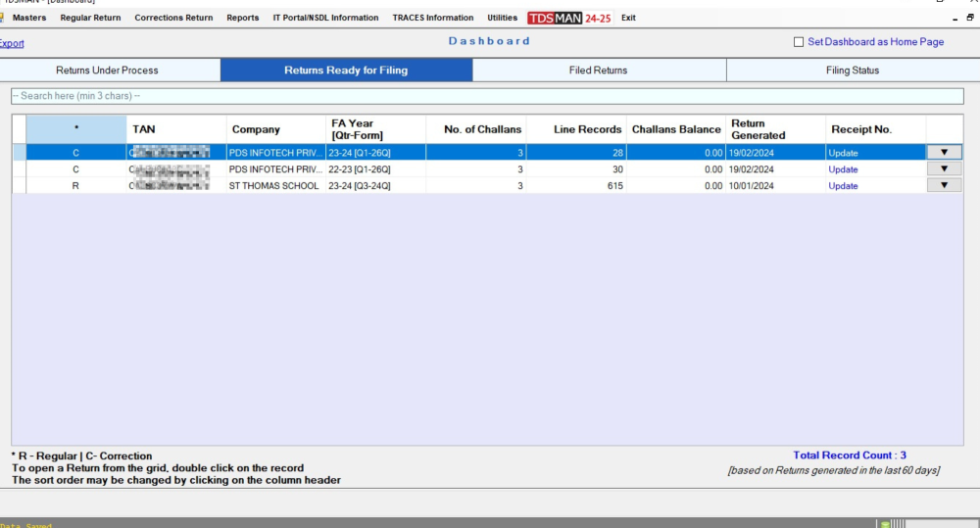Click the green status bar indicator icon
980x528 pixels.
point(885,524)
